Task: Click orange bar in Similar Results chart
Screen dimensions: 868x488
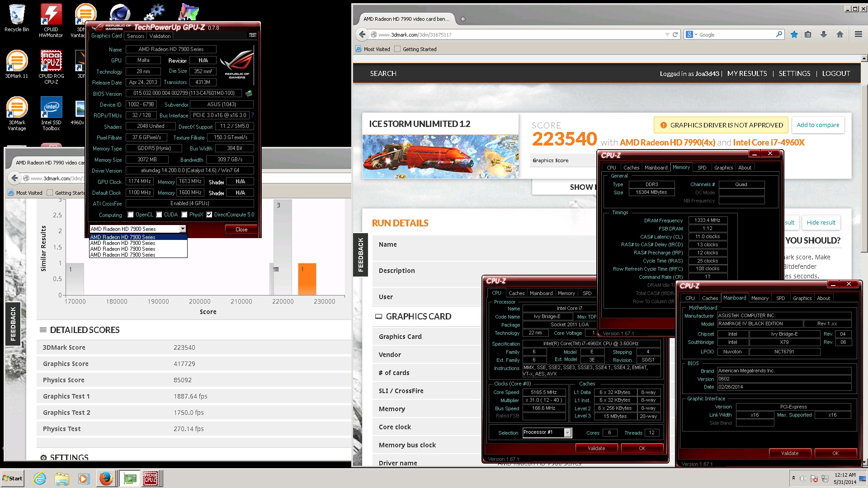Action: coord(307,279)
